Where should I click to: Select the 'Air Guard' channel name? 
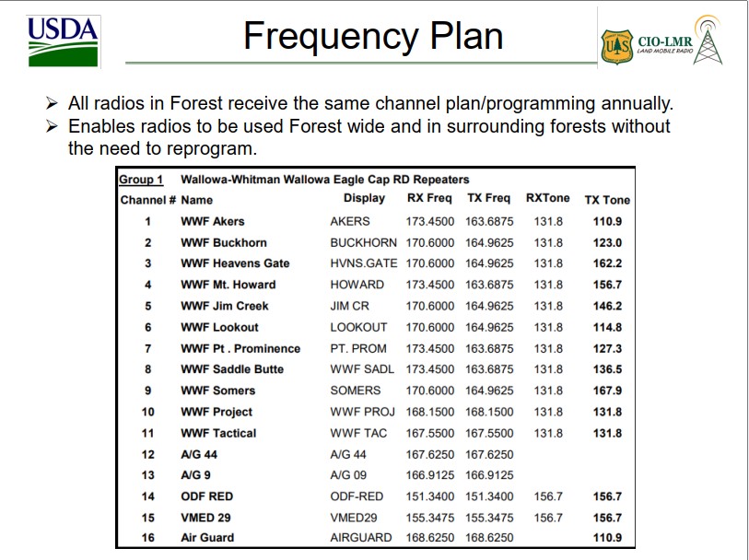click(x=207, y=538)
